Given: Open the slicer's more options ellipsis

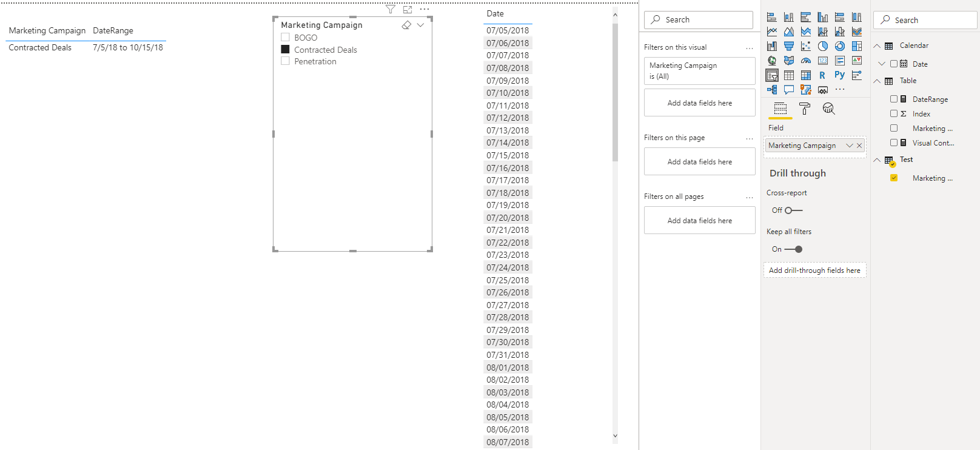Looking at the screenshot, I should 425,9.
